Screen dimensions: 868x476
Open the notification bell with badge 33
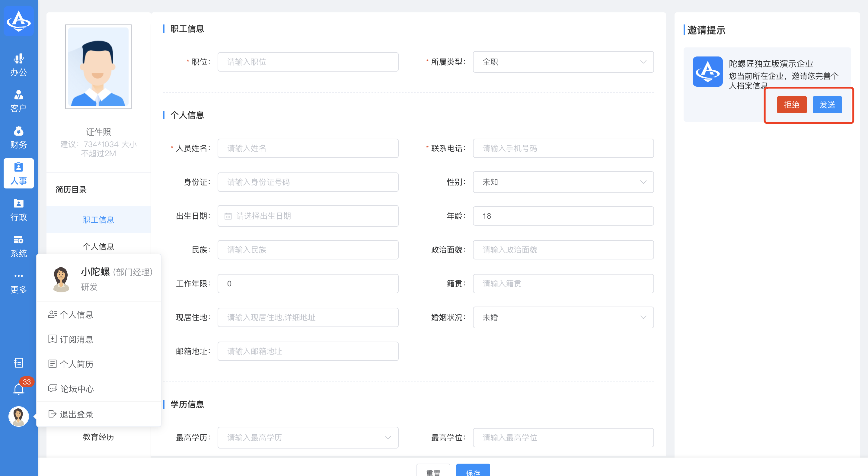pos(18,389)
